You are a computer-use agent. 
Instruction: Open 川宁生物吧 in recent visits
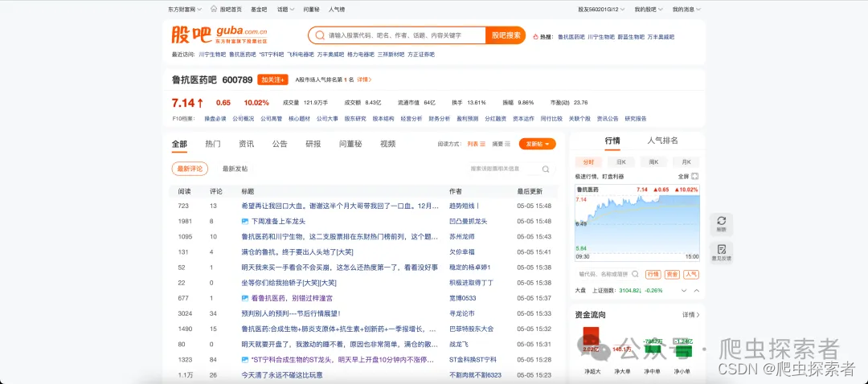[x=212, y=54]
